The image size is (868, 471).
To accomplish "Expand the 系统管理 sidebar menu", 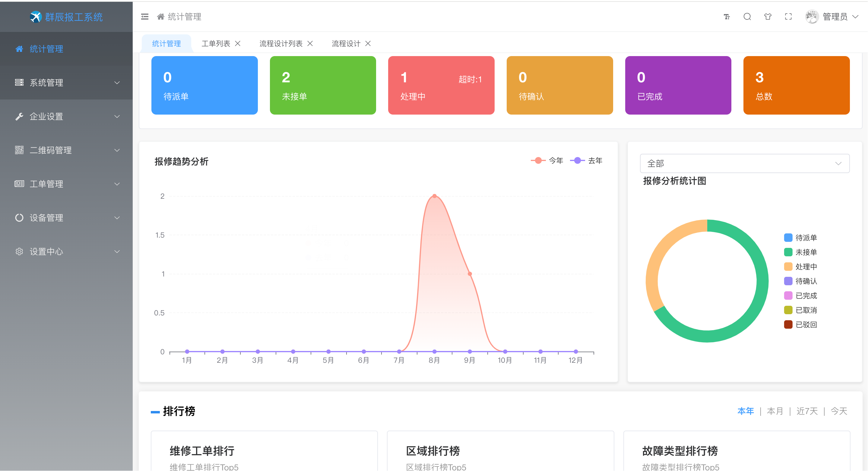I will [66, 83].
